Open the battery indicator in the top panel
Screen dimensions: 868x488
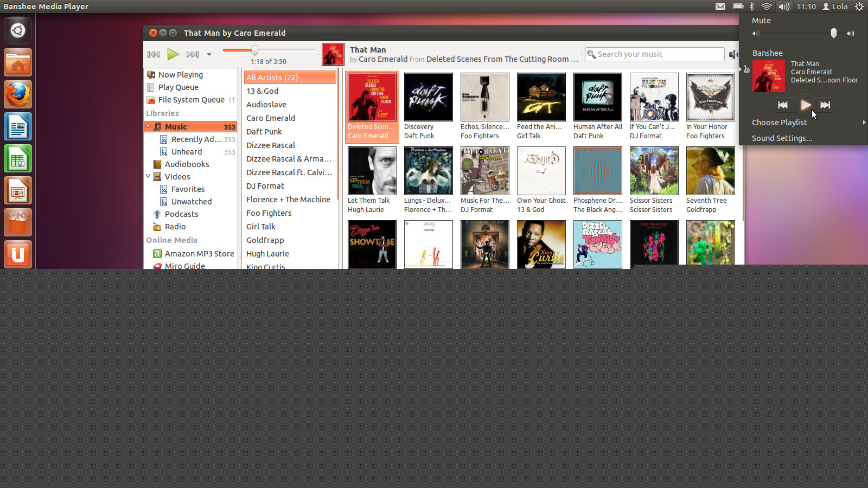(x=738, y=7)
